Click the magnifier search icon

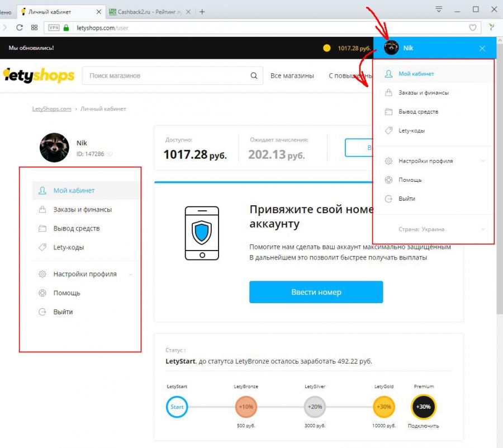coord(254,76)
